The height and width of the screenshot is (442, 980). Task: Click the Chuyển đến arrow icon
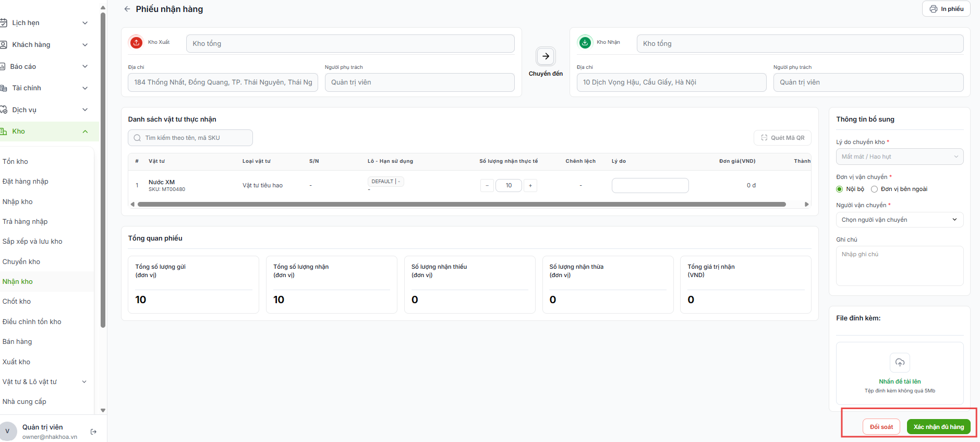pos(546,56)
